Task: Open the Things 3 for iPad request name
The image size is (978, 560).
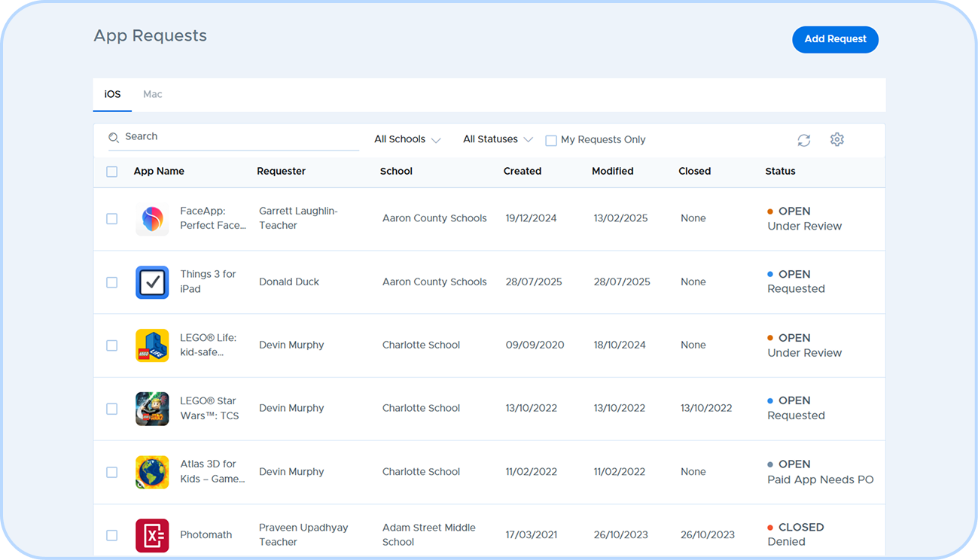Action: pos(208,282)
